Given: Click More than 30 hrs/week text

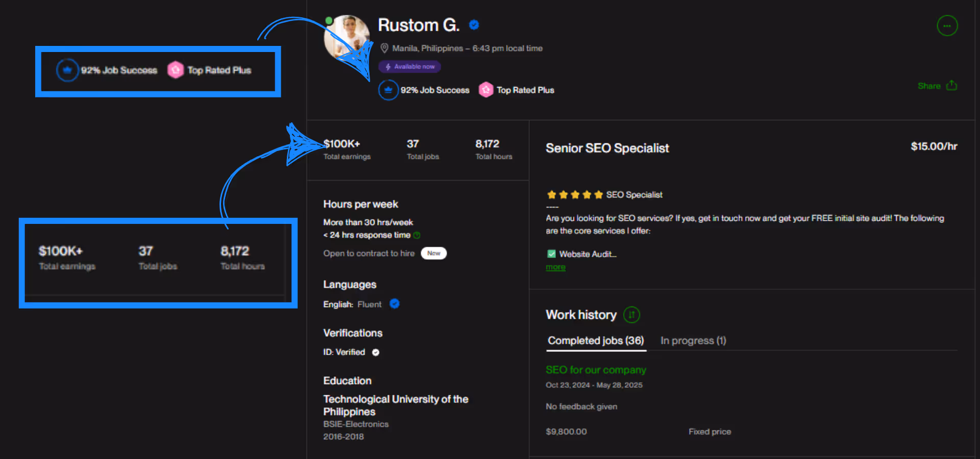Looking at the screenshot, I should click(x=368, y=222).
